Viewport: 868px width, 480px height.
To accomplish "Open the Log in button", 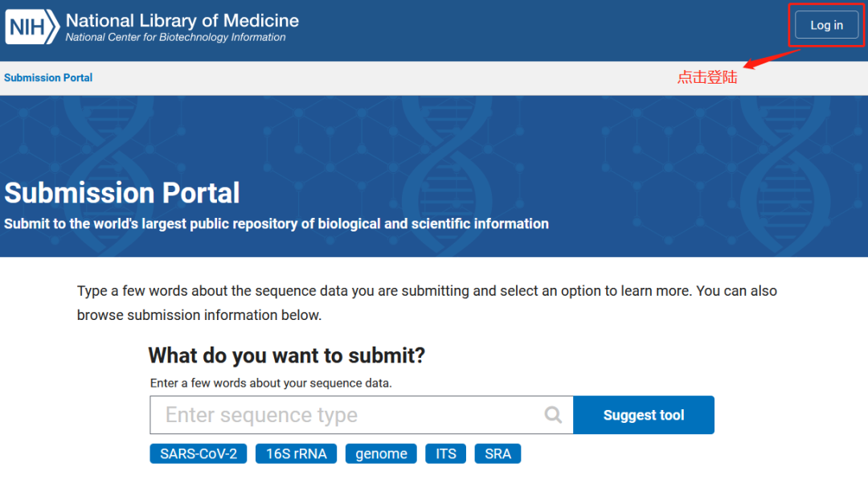I will pyautogui.click(x=826, y=25).
